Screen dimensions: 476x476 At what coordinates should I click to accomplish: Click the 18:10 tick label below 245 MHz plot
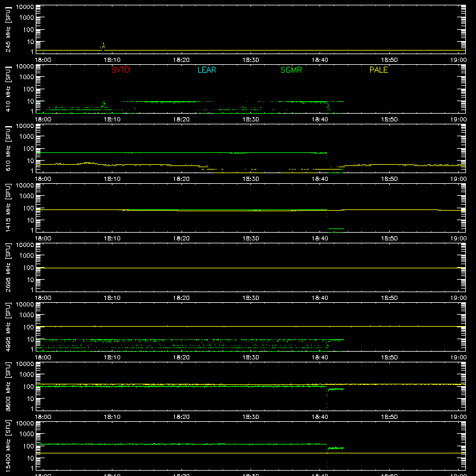pyautogui.click(x=112, y=60)
